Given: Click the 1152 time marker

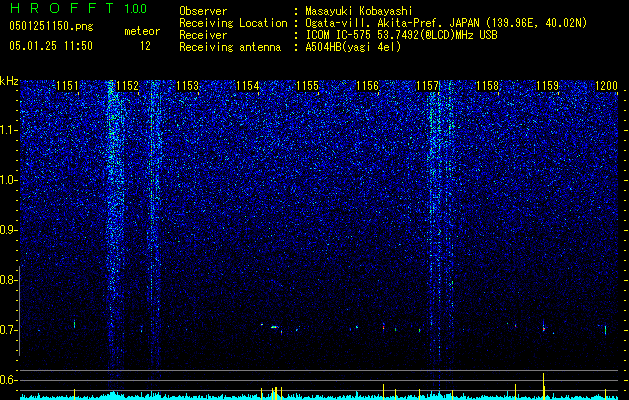Looking at the screenshot, I should click(127, 86).
